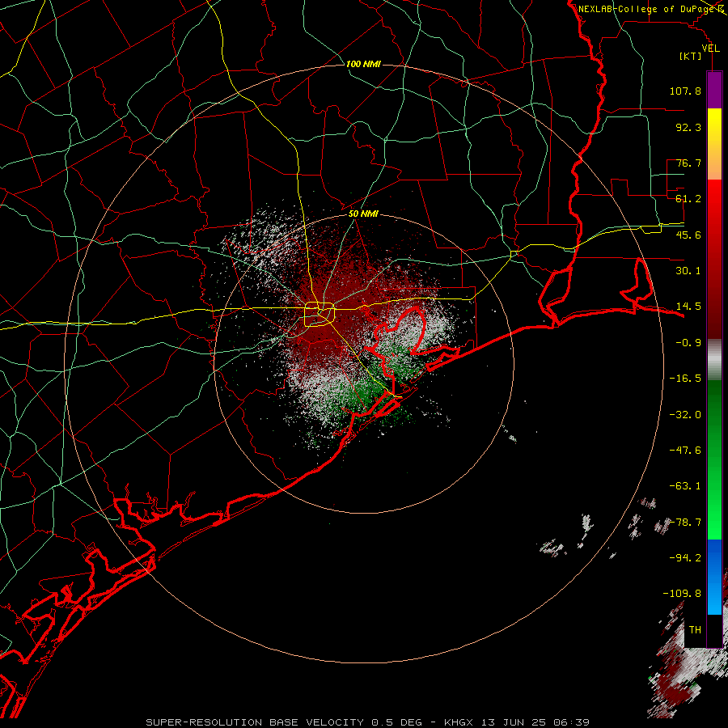This screenshot has width=728, height=728.
Task: Click the TH label near the color bar
Action: [x=695, y=630]
